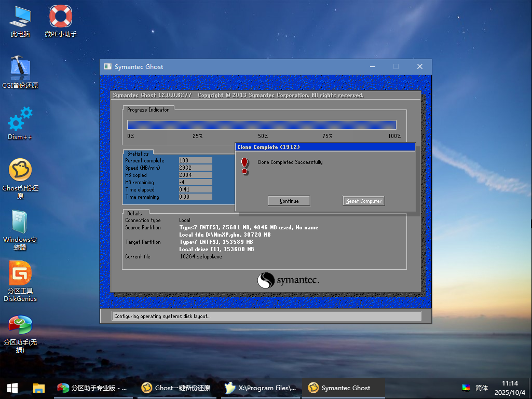Click the Connection type Local value

(x=185, y=220)
